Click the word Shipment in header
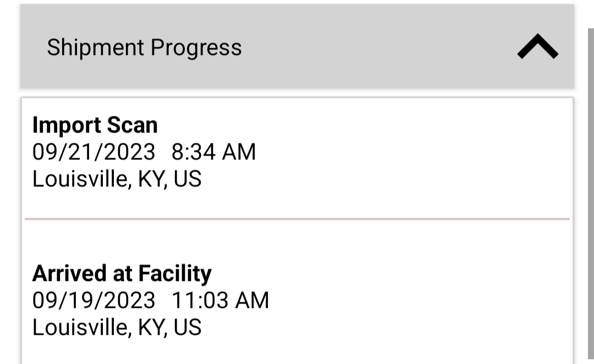Screen dimensions: 594x364 [96, 47]
